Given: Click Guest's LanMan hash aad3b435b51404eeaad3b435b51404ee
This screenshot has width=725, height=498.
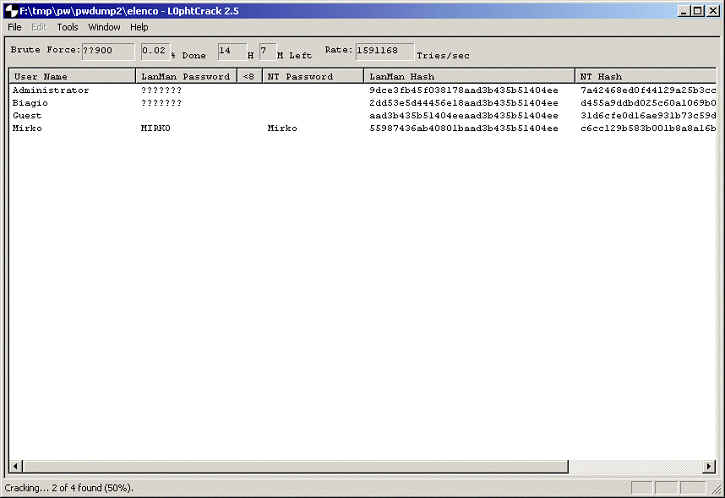Looking at the screenshot, I should coord(464,116).
